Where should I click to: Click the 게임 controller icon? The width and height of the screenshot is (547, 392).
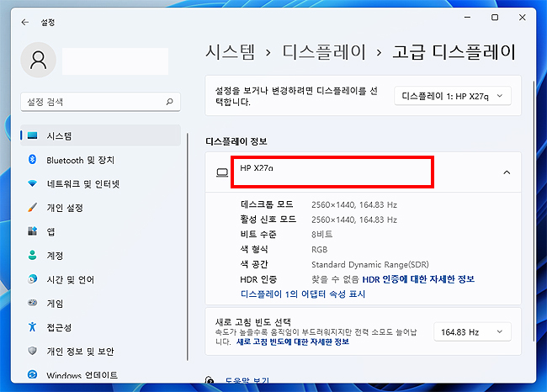coord(33,303)
